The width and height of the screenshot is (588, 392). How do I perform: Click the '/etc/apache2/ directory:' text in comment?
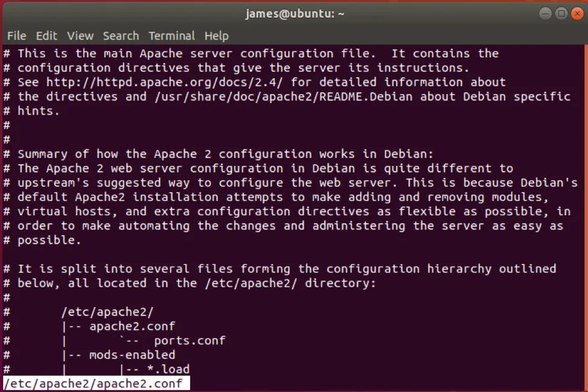(290, 283)
